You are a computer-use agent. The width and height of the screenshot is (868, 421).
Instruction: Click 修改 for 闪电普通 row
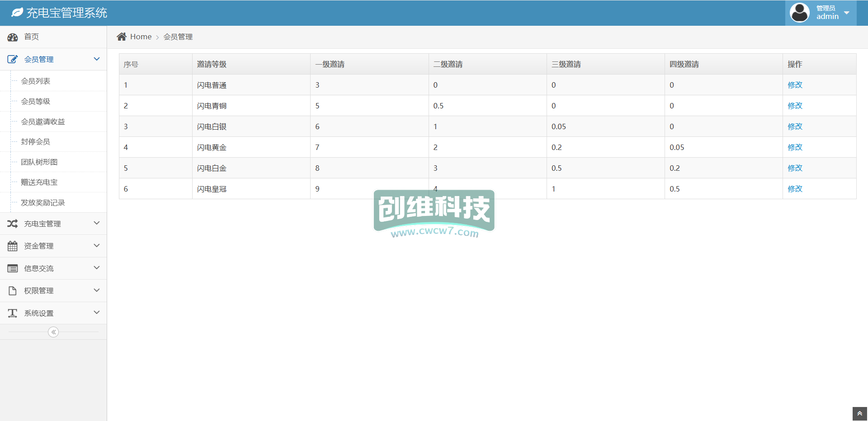[x=795, y=85]
